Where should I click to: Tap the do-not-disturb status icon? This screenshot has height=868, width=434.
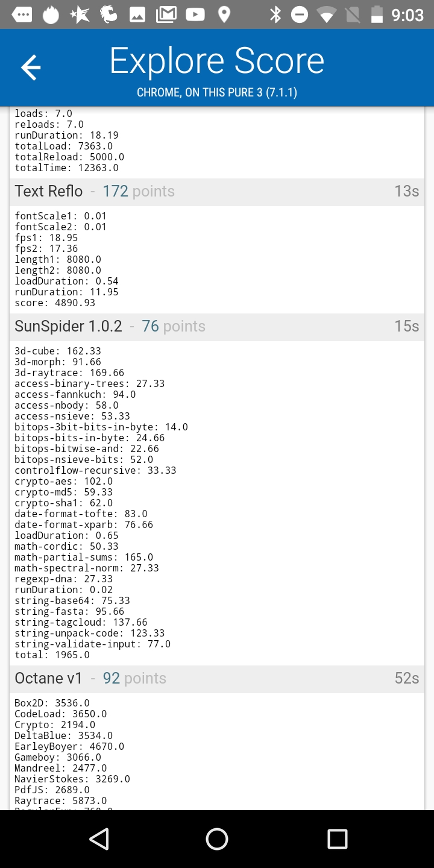pos(300,14)
